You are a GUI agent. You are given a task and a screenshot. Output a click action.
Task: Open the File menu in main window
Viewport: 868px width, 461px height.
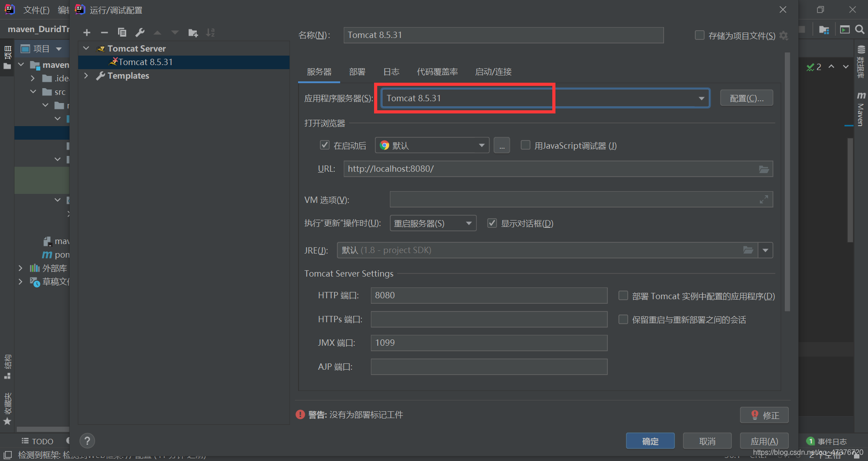click(x=36, y=10)
